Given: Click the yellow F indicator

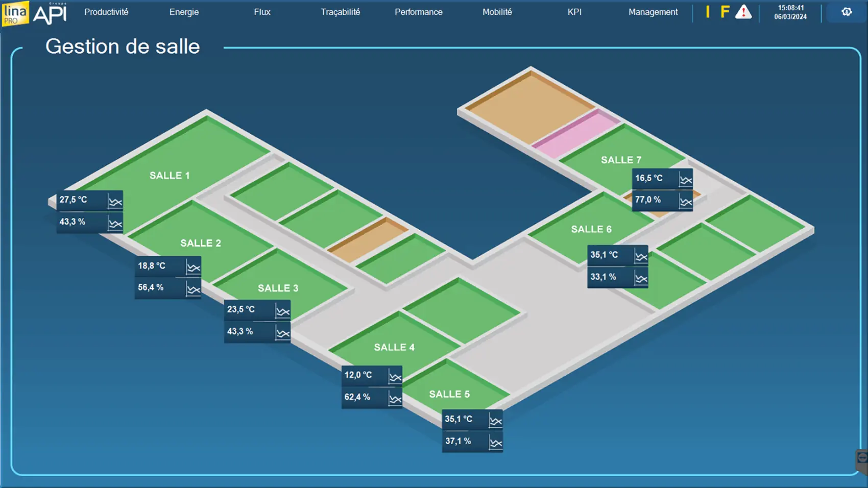Looking at the screenshot, I should tap(725, 12).
